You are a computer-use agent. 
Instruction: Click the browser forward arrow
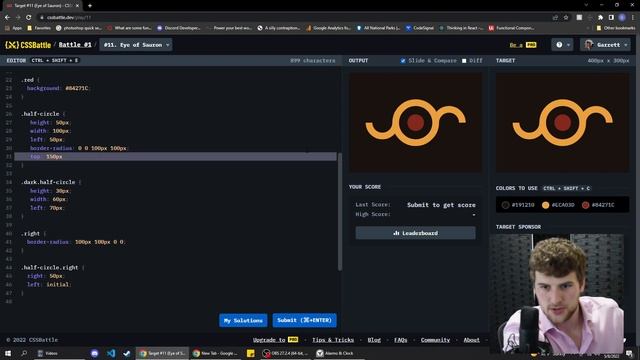[18, 17]
